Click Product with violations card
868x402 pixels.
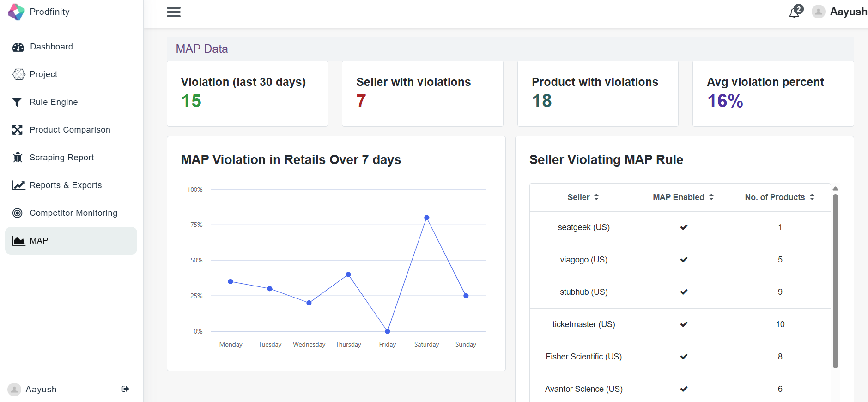598,94
